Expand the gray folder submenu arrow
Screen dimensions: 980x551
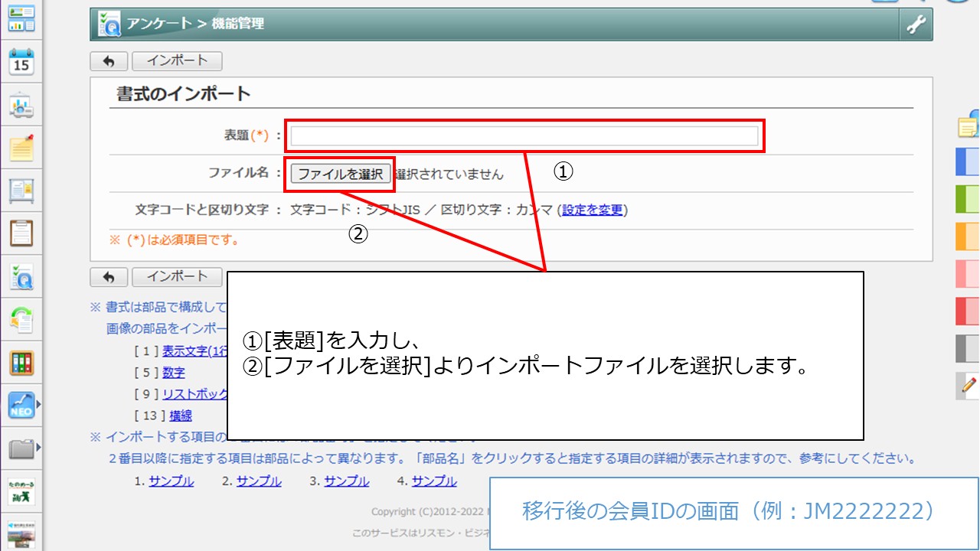(38, 447)
